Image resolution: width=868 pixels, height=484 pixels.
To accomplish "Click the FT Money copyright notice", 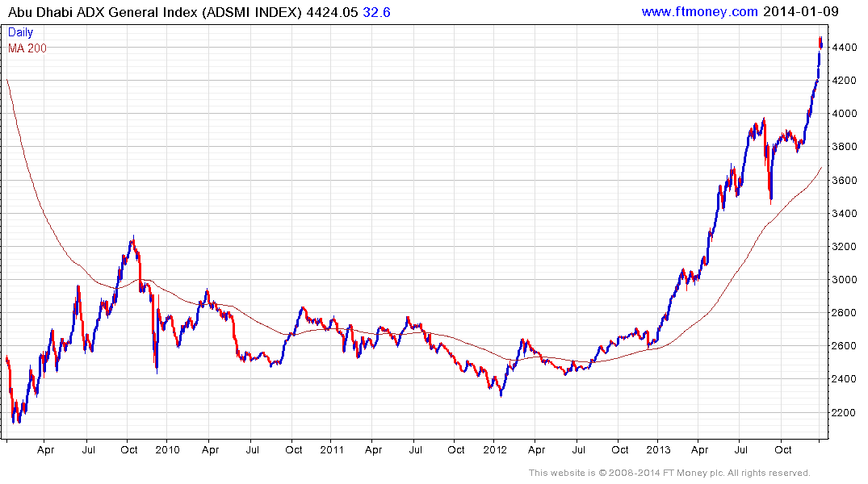I will [x=669, y=473].
